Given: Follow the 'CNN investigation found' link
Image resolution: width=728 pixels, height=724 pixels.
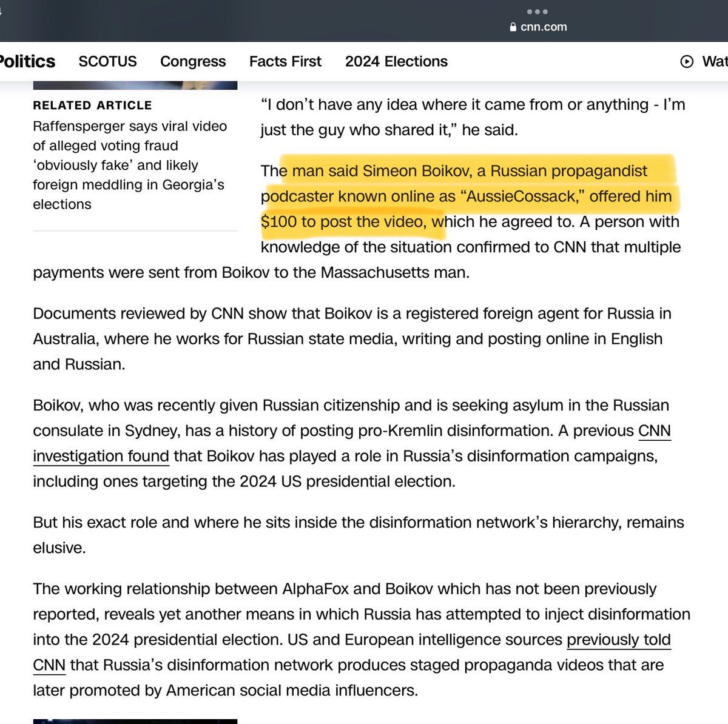Looking at the screenshot, I should tap(352, 443).
